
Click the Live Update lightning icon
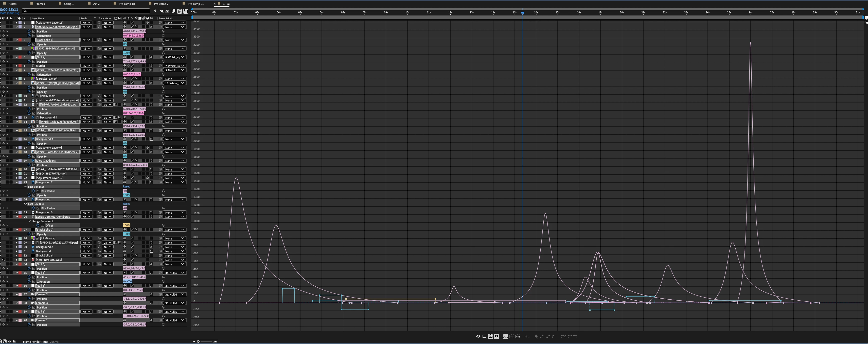coord(155,11)
